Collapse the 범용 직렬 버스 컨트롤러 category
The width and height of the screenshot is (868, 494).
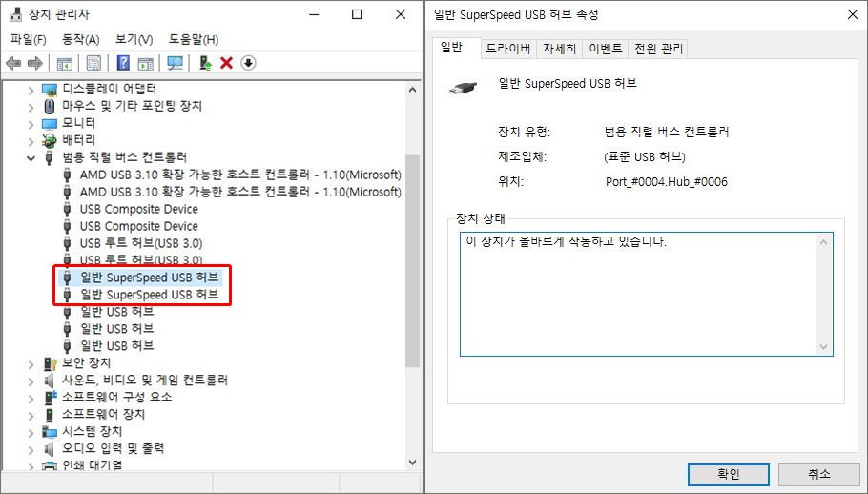click(x=31, y=157)
